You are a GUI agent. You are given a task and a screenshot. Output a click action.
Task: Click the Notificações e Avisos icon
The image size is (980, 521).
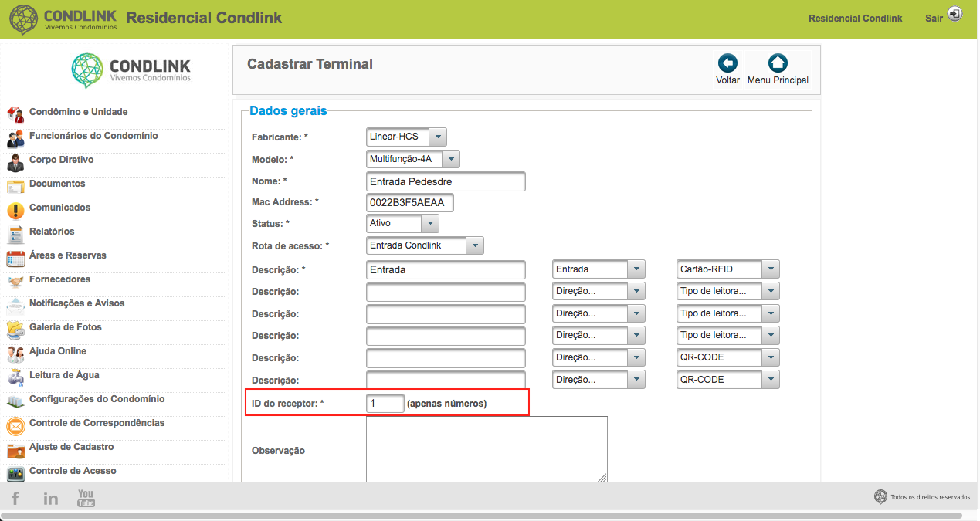click(15, 306)
